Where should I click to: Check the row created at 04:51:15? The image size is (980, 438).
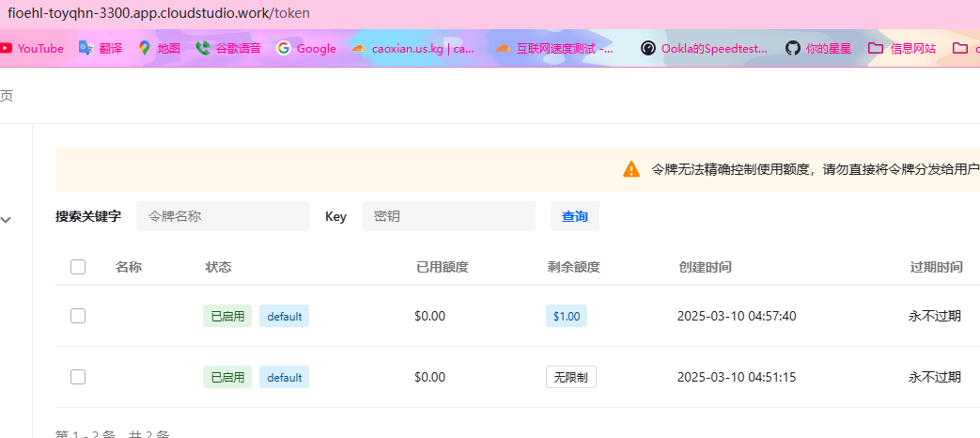pyautogui.click(x=78, y=377)
